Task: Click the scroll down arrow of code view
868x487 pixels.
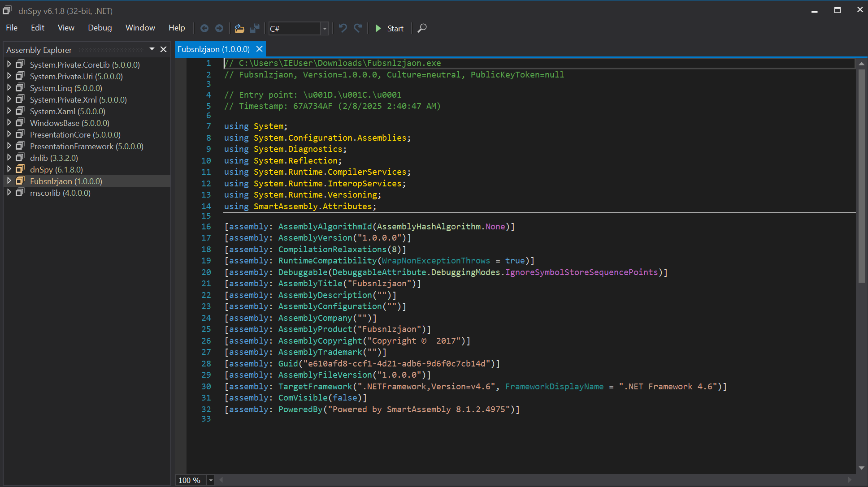Action: [x=861, y=468]
